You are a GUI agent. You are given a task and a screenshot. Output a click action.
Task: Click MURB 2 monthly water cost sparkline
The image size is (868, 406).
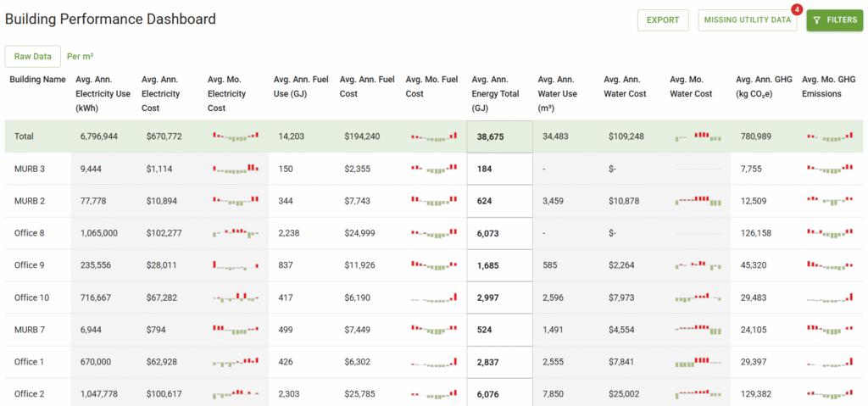click(698, 201)
